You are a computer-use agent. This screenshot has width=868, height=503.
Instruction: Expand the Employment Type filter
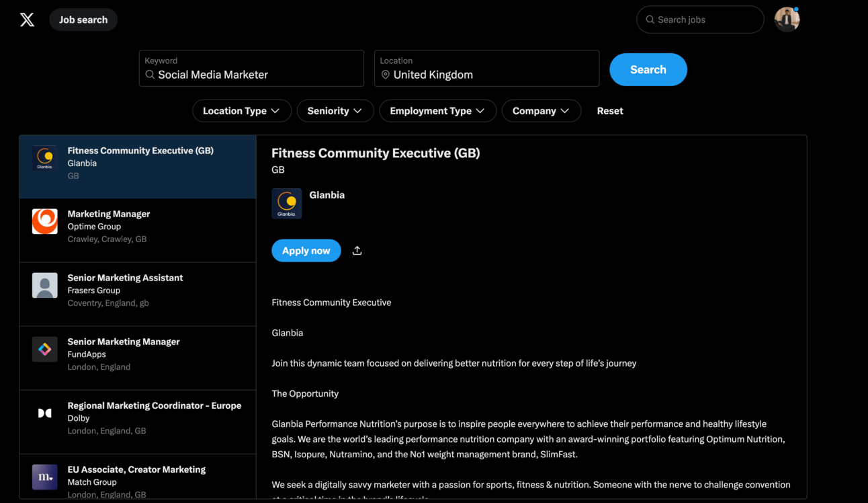tap(438, 111)
